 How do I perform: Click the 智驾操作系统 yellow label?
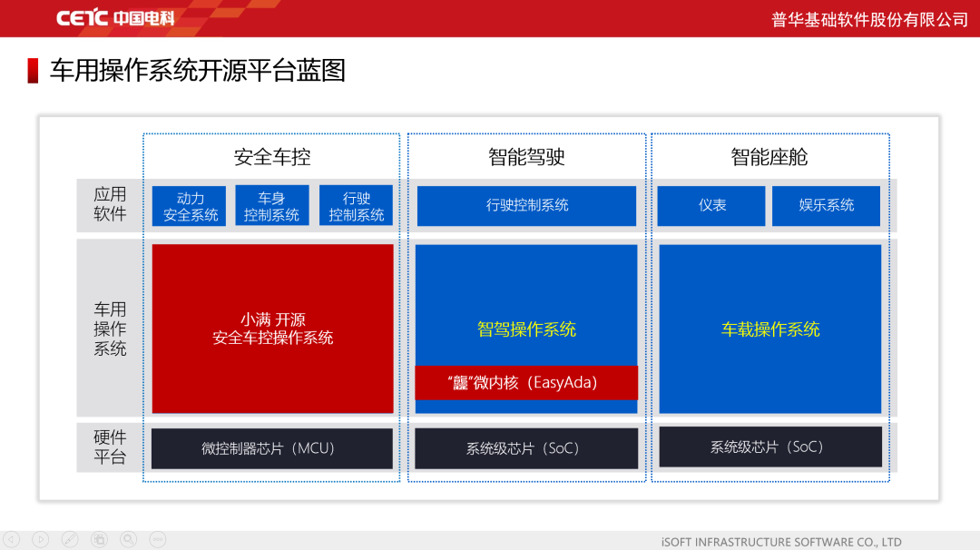pos(526,329)
